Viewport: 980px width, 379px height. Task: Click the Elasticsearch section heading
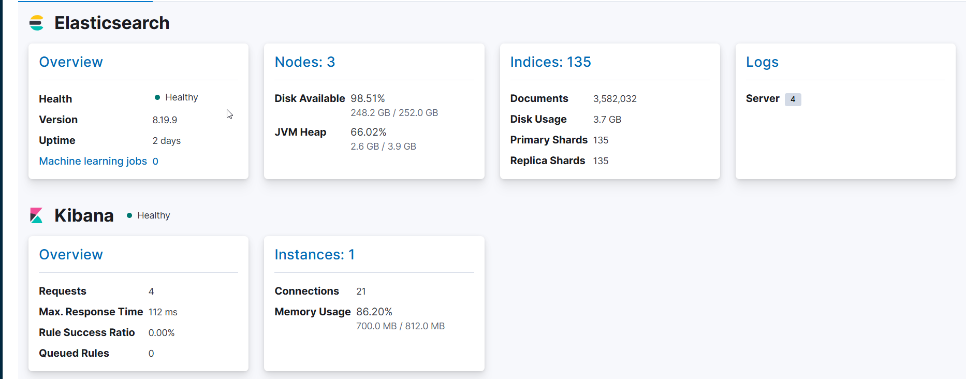112,23
